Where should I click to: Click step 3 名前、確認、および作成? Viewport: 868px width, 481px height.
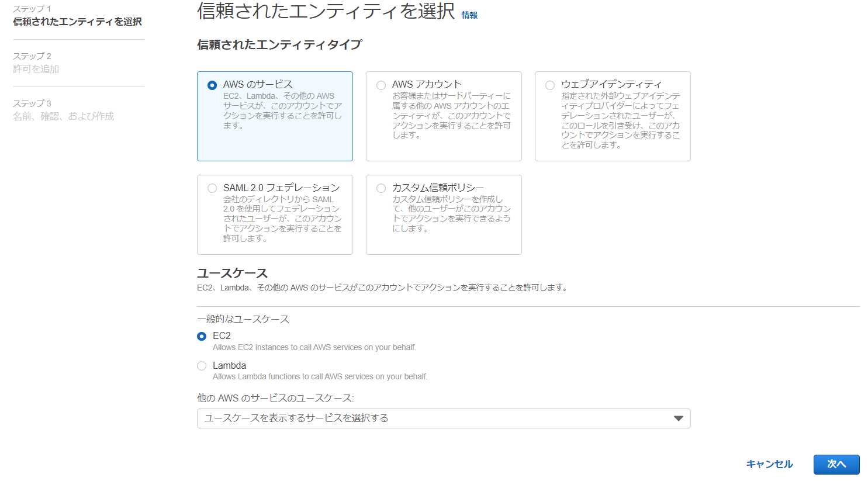point(64,116)
